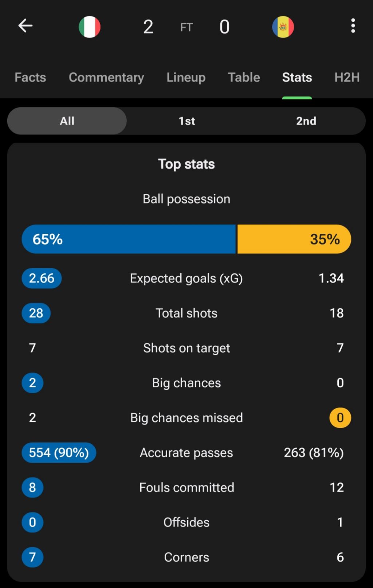This screenshot has width=373, height=588.
Task: Tap the yellow 35% possession segment
Action: [x=294, y=239]
